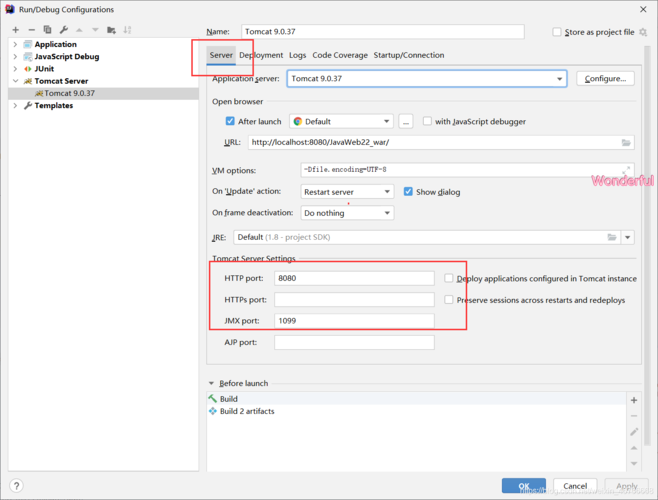Select the Server tab
The width and height of the screenshot is (658, 500).
221,55
